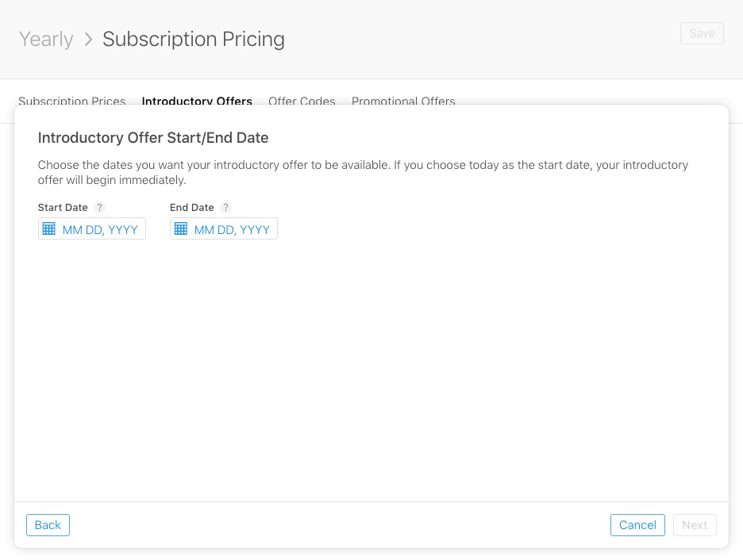Select the Introductory Offers tab
The image size is (743, 560).
coord(197,102)
